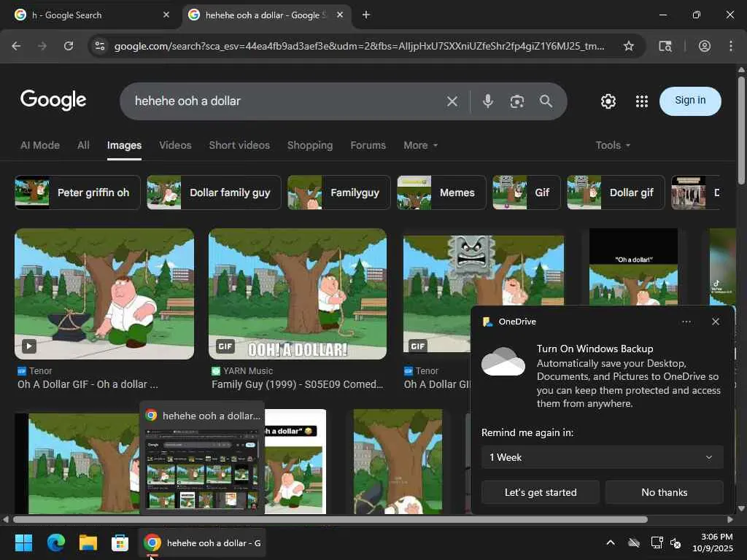Select the Images tab
Image resolution: width=747 pixels, height=560 pixels.
pyautogui.click(x=124, y=145)
